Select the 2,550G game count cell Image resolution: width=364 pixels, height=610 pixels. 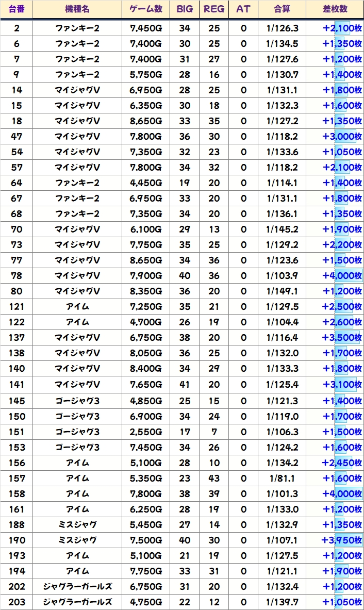click(146, 432)
